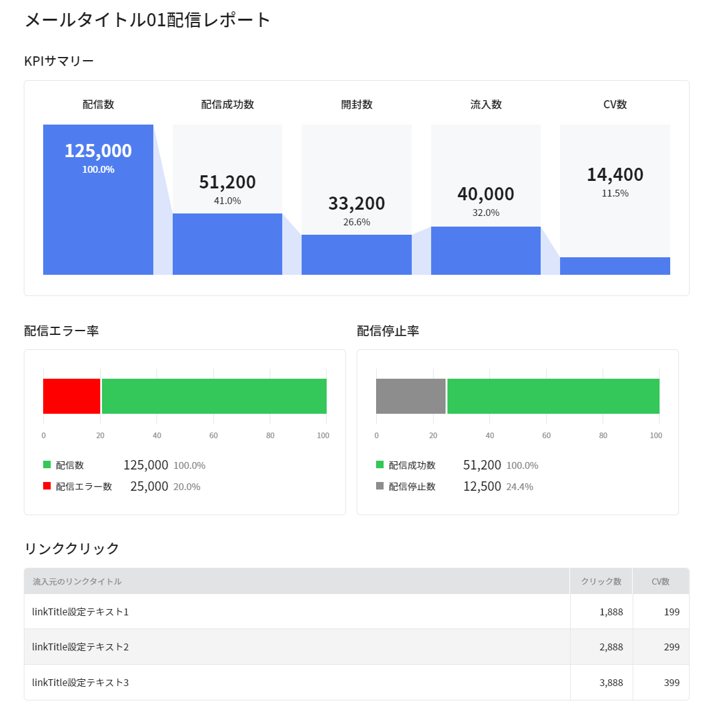704x728 pixels.
Task: Open the 流入元のリンクタイトル column header
Action: (x=77, y=581)
